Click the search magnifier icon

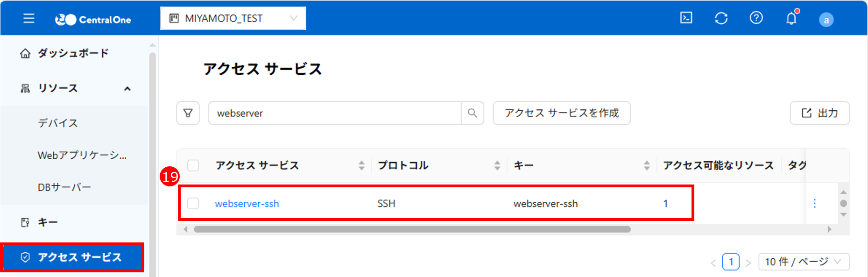pos(472,113)
